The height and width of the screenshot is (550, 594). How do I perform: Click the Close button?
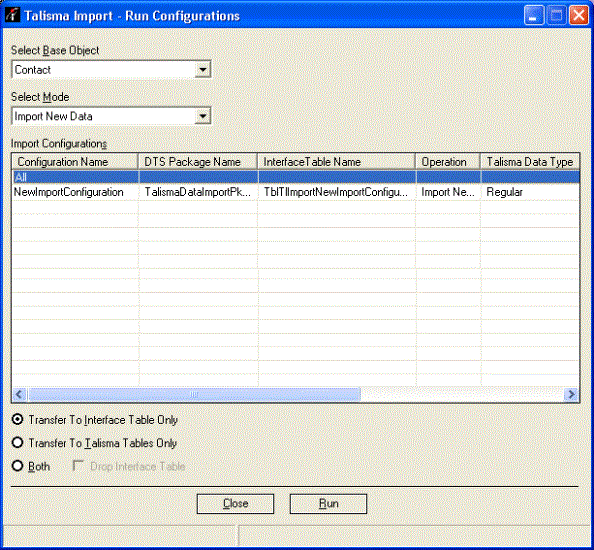pyautogui.click(x=235, y=503)
